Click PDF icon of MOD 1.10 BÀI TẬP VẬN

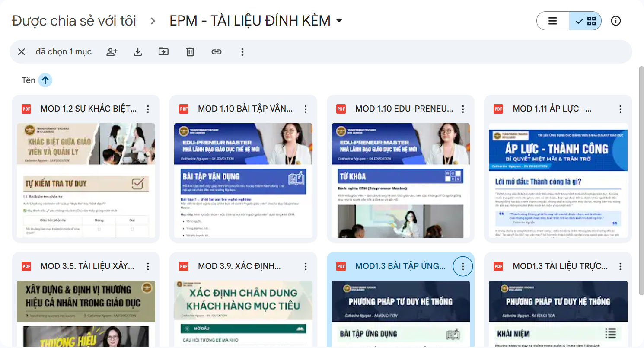pos(184,109)
